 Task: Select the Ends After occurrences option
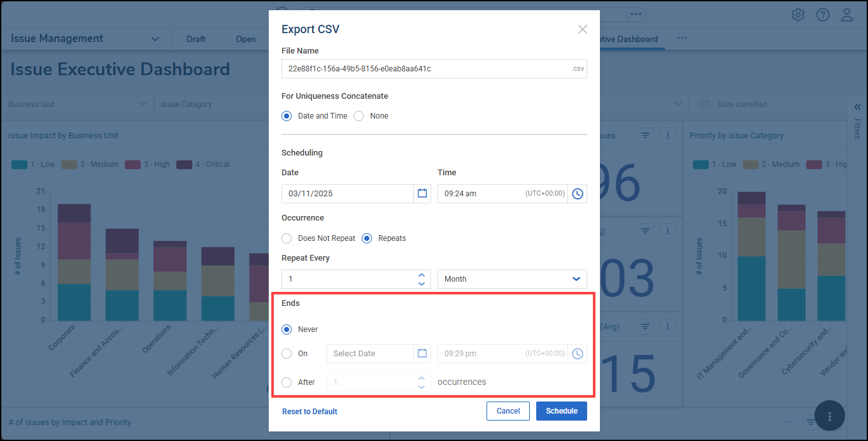287,382
